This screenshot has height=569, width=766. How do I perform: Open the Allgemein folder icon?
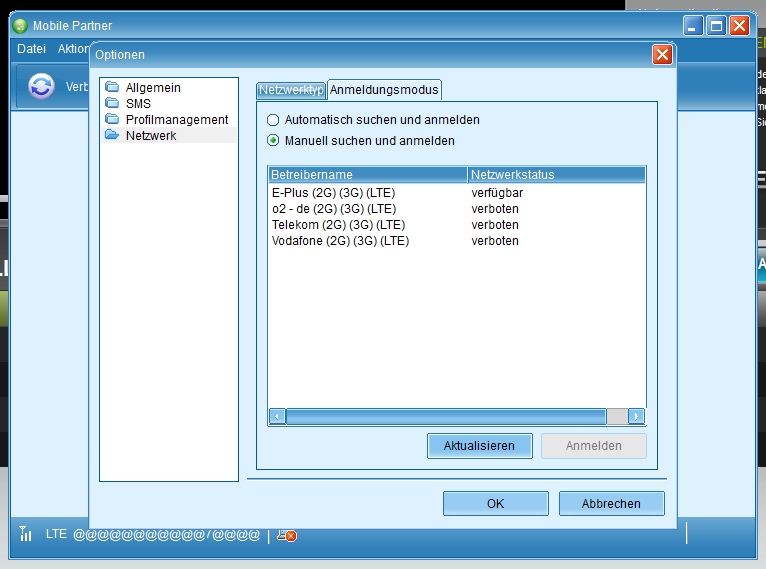[112, 87]
